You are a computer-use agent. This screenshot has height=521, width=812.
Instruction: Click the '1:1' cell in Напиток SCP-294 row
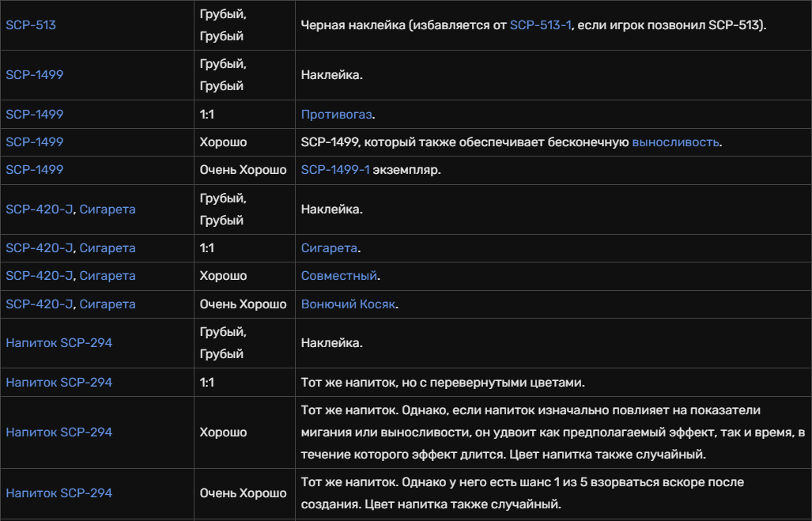244,382
